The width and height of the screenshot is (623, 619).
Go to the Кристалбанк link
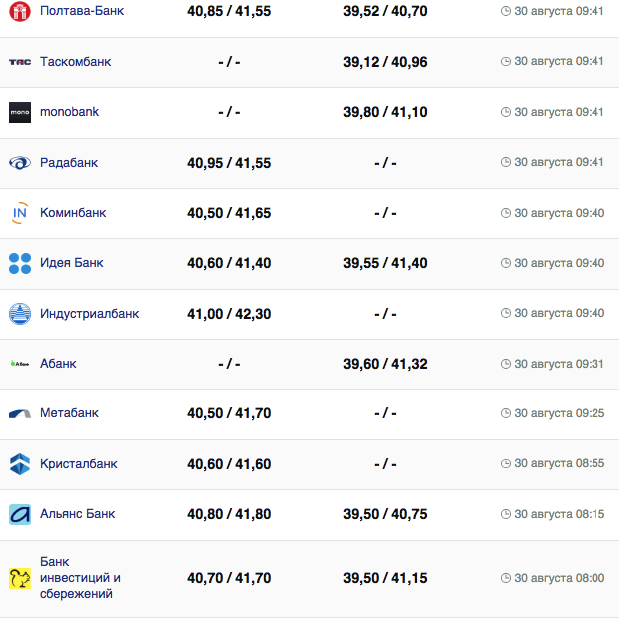pyautogui.click(x=78, y=464)
